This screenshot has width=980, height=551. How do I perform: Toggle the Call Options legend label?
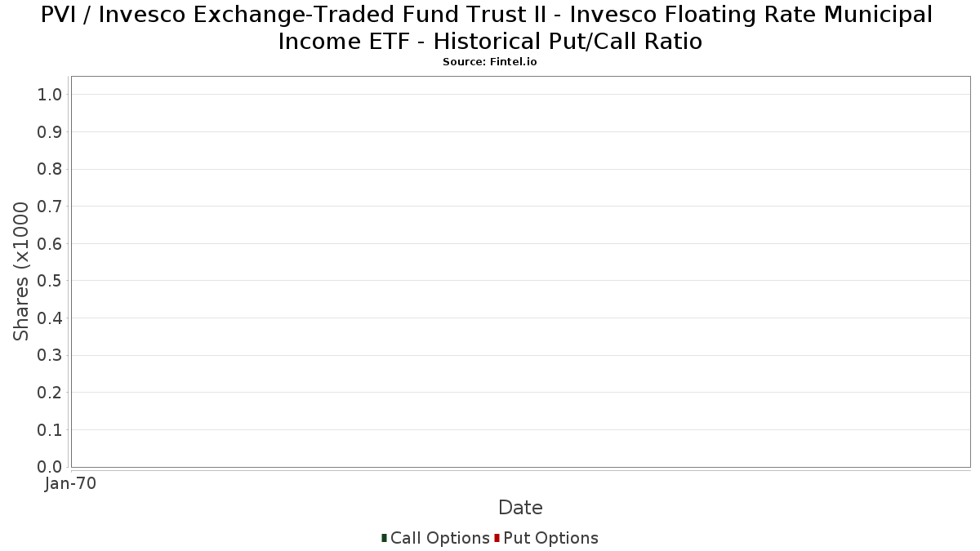[439, 538]
